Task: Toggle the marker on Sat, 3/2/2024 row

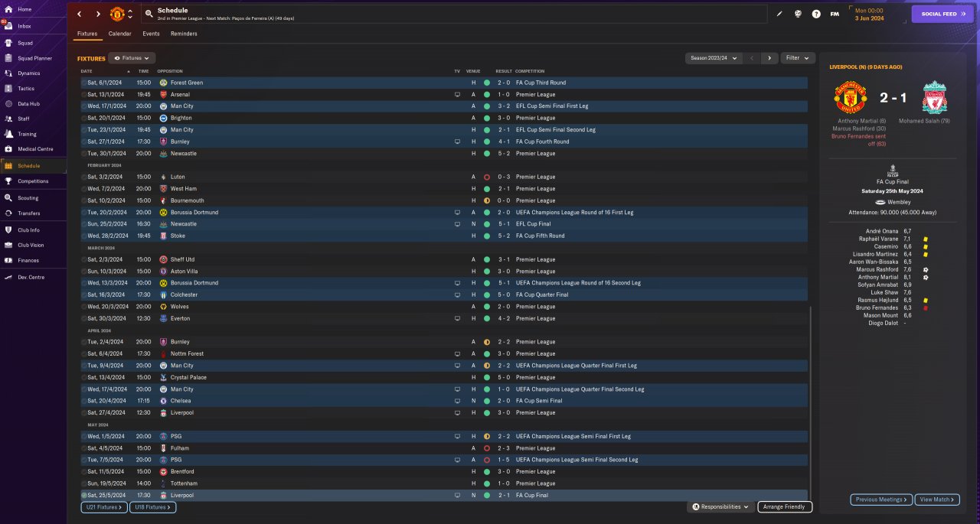Action: [x=84, y=177]
